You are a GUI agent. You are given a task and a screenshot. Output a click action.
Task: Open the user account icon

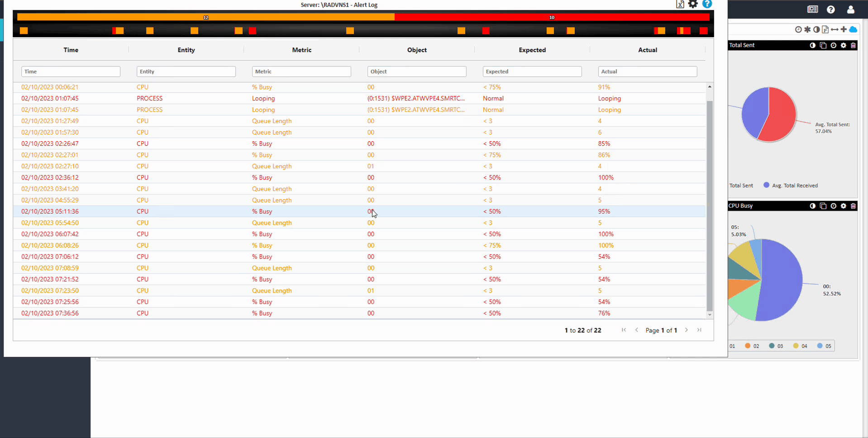click(851, 10)
